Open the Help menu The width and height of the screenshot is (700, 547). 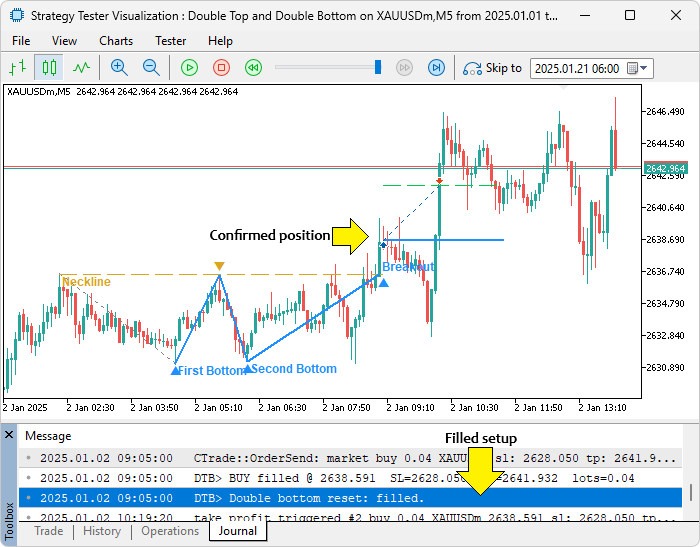coord(220,41)
